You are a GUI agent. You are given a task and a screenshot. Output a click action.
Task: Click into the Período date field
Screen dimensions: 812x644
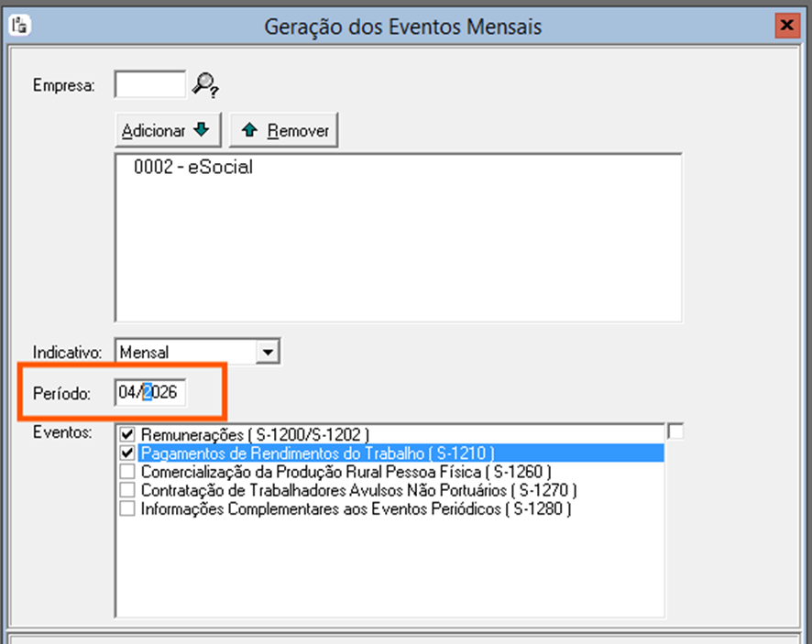click(150, 393)
